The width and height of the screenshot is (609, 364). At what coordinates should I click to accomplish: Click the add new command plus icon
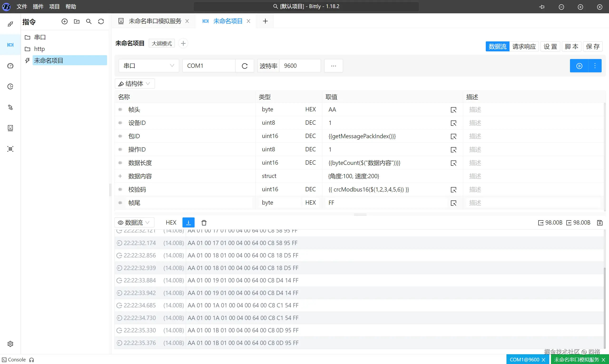tap(64, 22)
